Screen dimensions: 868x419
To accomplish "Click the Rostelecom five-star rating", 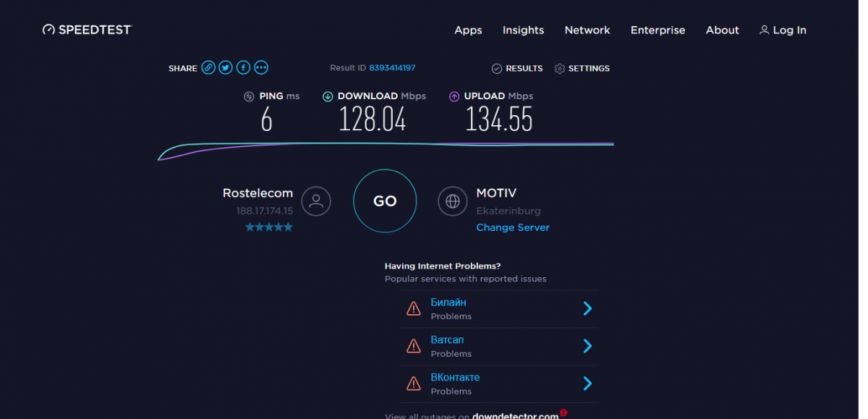I will [x=269, y=227].
